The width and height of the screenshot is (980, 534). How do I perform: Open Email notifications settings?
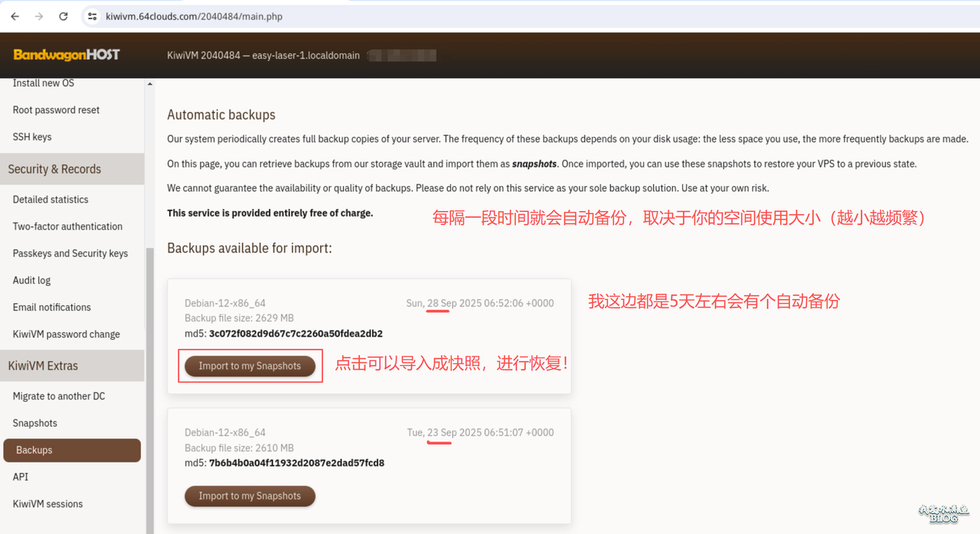(x=52, y=308)
